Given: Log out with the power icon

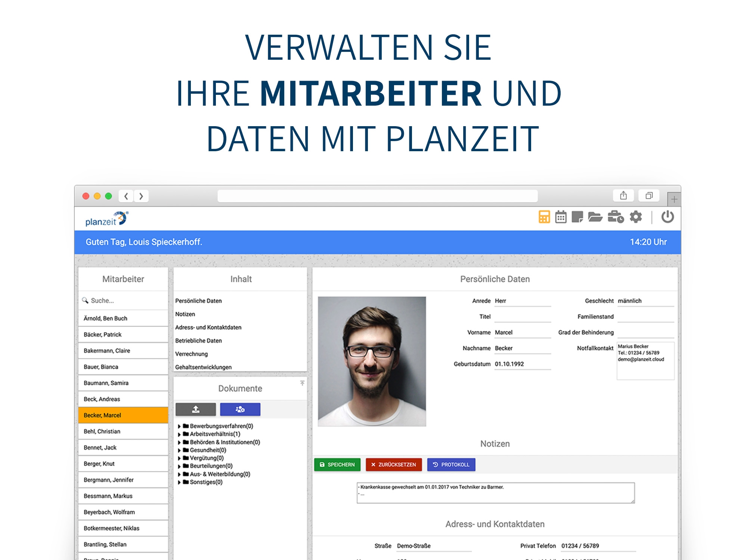Looking at the screenshot, I should 667,217.
